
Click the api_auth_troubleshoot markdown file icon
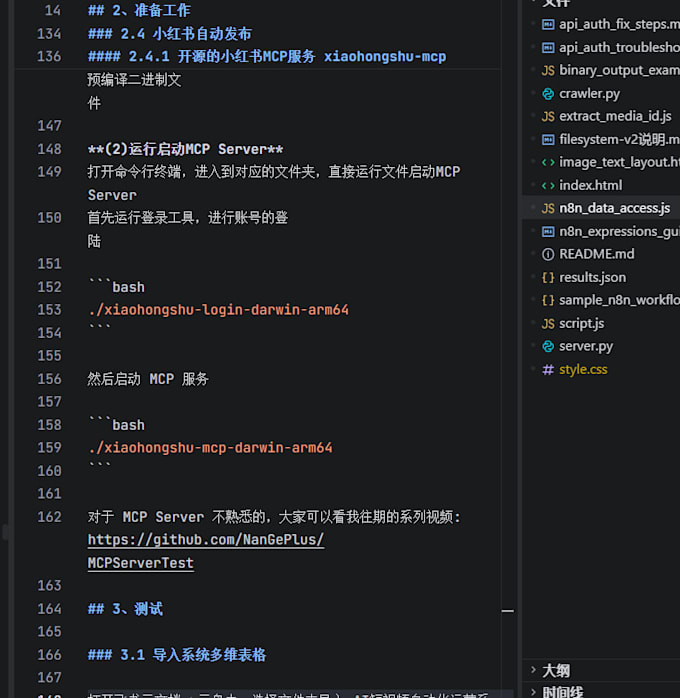(x=548, y=47)
